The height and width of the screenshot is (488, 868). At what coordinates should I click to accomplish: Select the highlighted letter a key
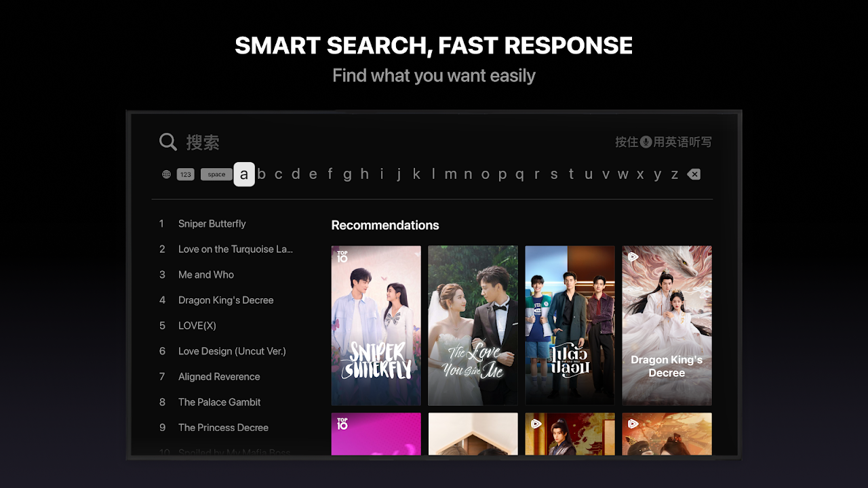[244, 174]
